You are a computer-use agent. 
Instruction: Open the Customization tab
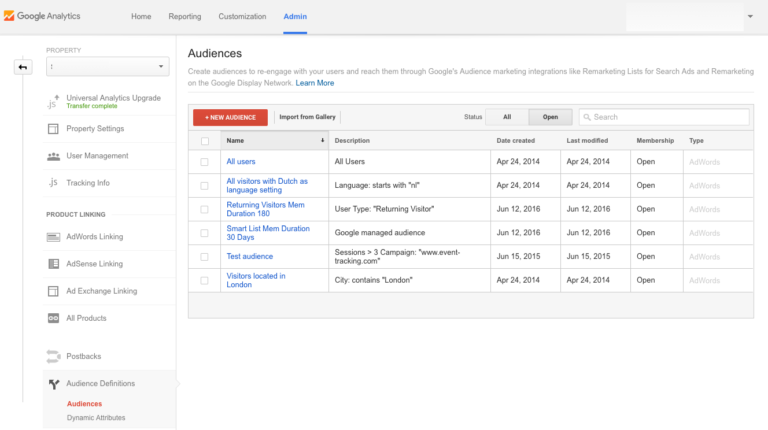[242, 17]
